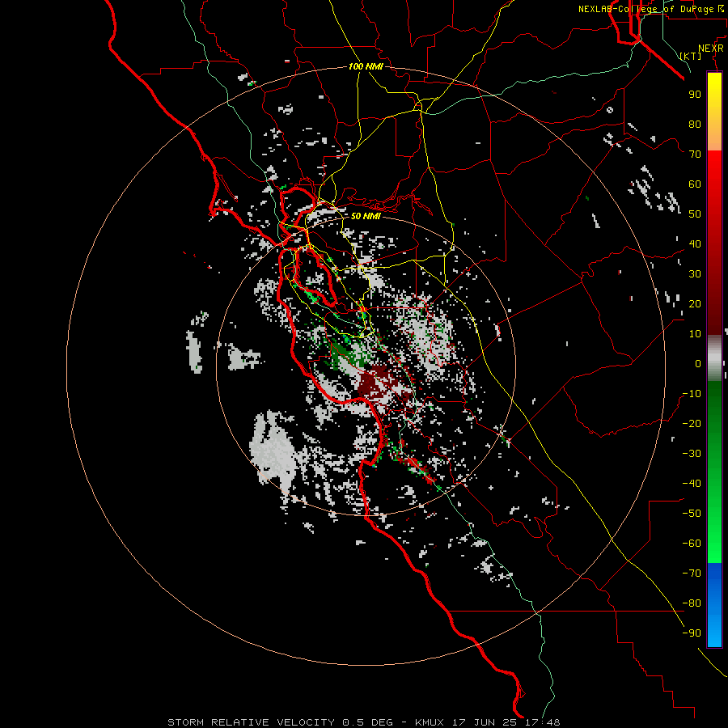Select the 50 NMI range ring label
The width and height of the screenshot is (728, 728).
(366, 216)
